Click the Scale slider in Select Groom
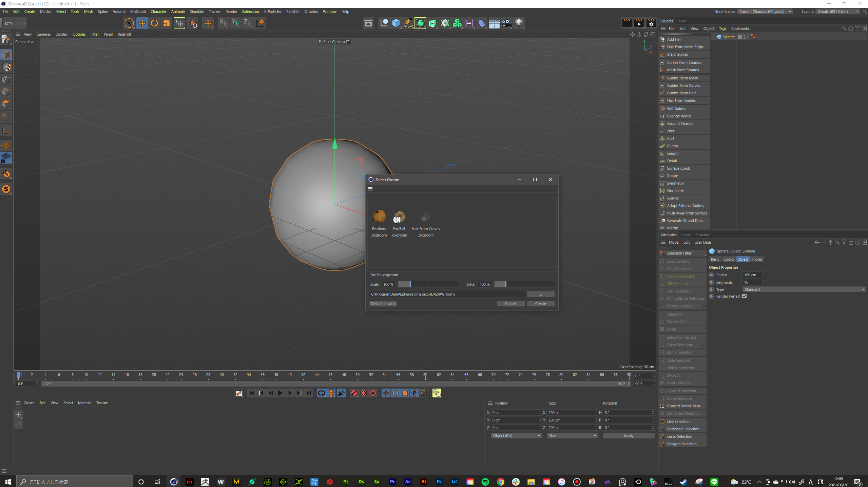 (428, 284)
